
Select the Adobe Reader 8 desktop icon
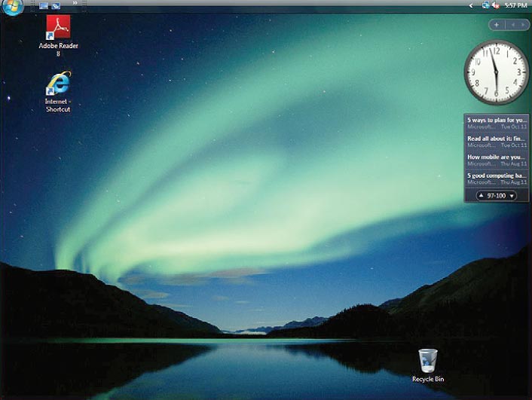tap(58, 35)
